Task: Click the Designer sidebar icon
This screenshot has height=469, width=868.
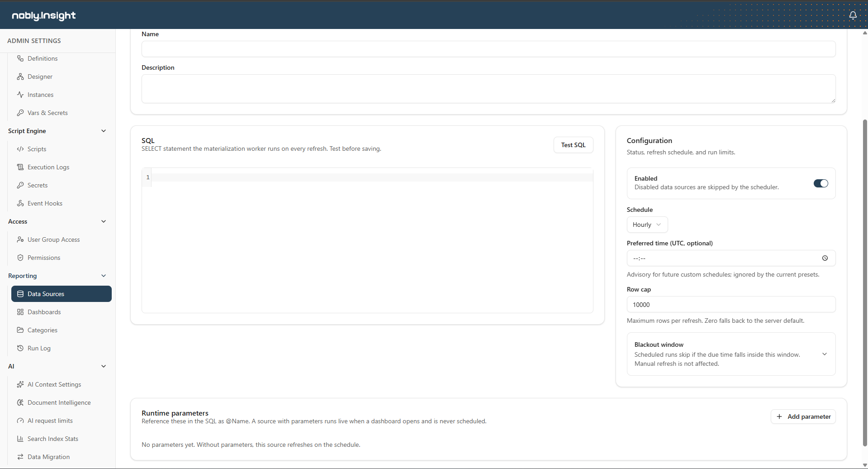Action: (x=20, y=77)
